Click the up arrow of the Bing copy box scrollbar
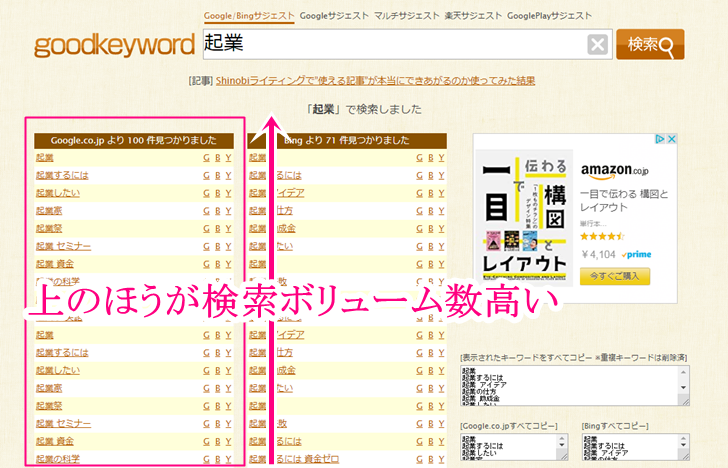Image resolution: width=728 pixels, height=468 pixels. pos(683,439)
